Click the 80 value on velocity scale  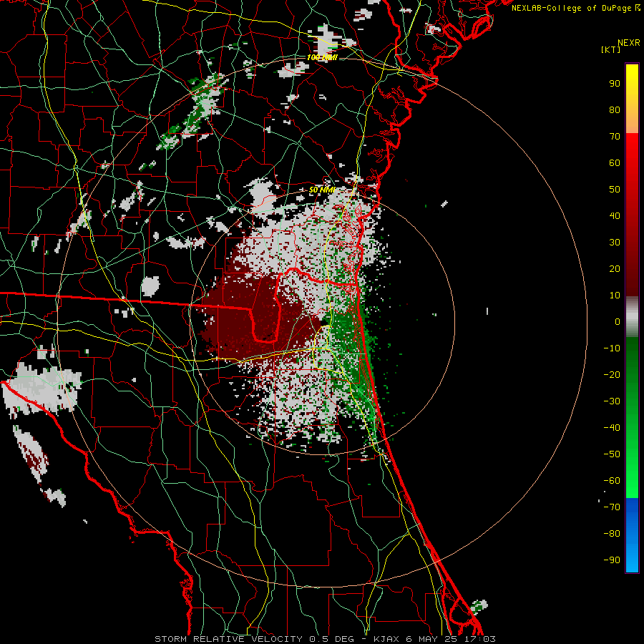pos(615,110)
